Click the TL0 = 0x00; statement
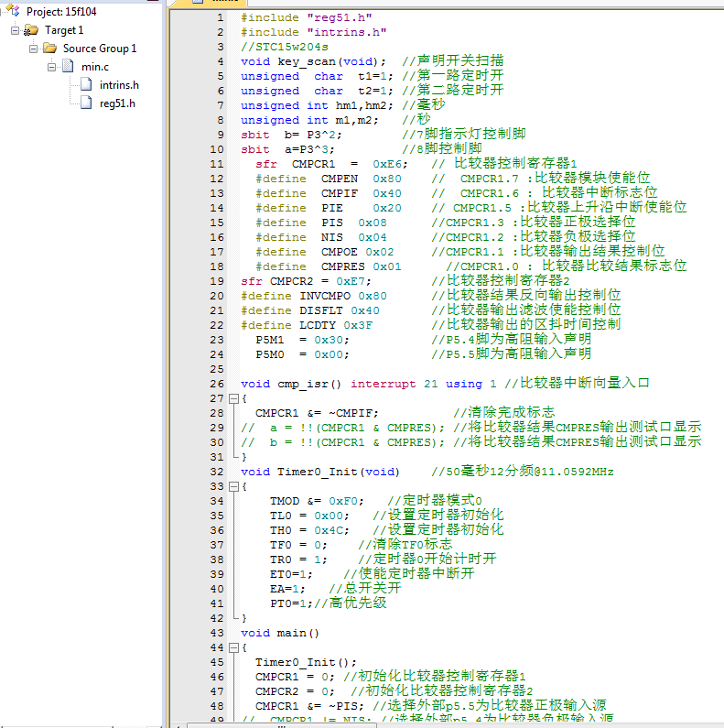Screen dimensions: 724x728 coord(309,516)
